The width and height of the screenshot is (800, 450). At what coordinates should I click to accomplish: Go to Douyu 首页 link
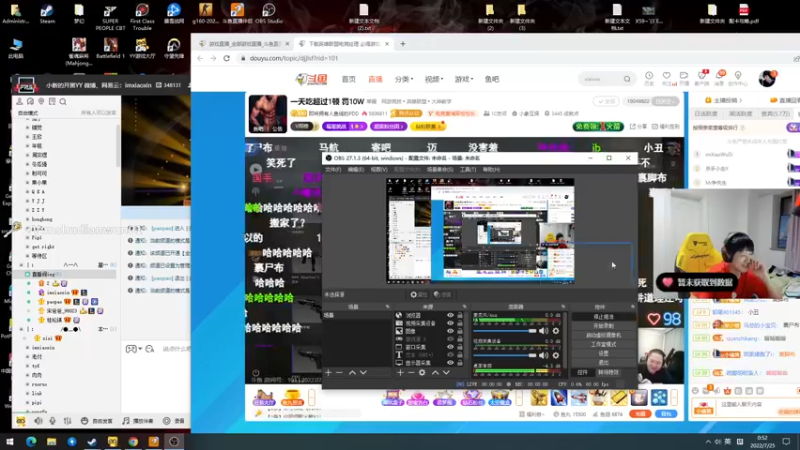348,79
